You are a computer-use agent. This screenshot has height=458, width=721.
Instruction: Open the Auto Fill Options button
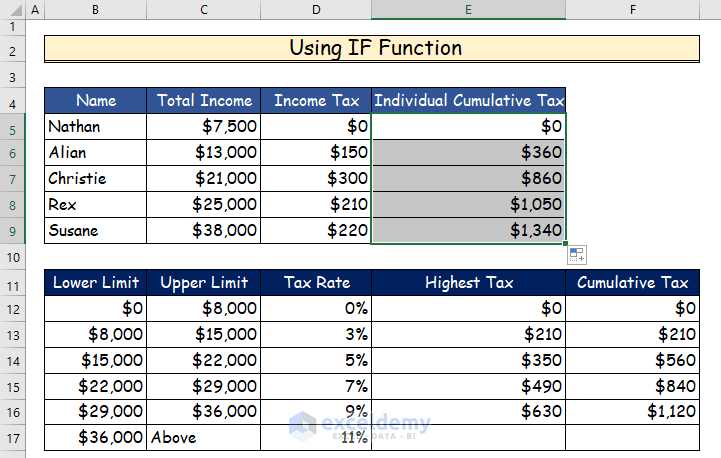click(577, 255)
